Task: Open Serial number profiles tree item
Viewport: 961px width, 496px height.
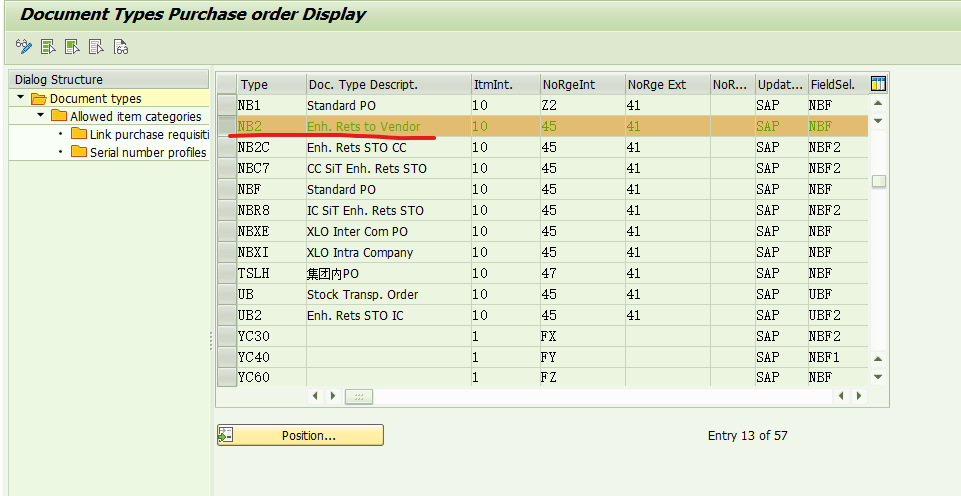Action: click(148, 152)
